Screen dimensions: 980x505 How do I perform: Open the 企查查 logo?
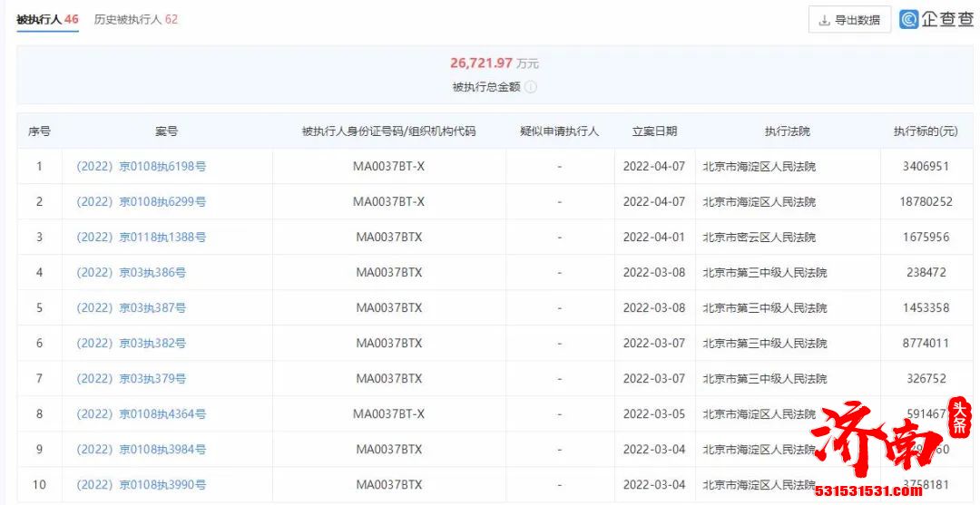tap(936, 19)
